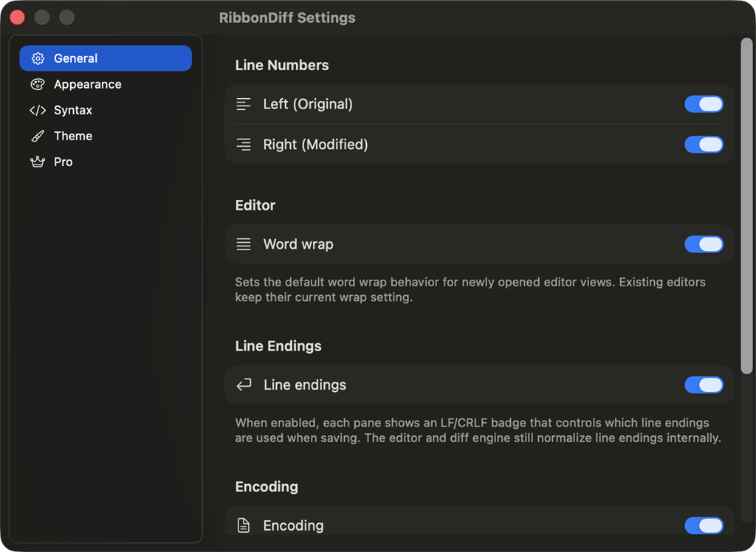Disable the Encoding toggle switch
The width and height of the screenshot is (756, 552).
704,525
